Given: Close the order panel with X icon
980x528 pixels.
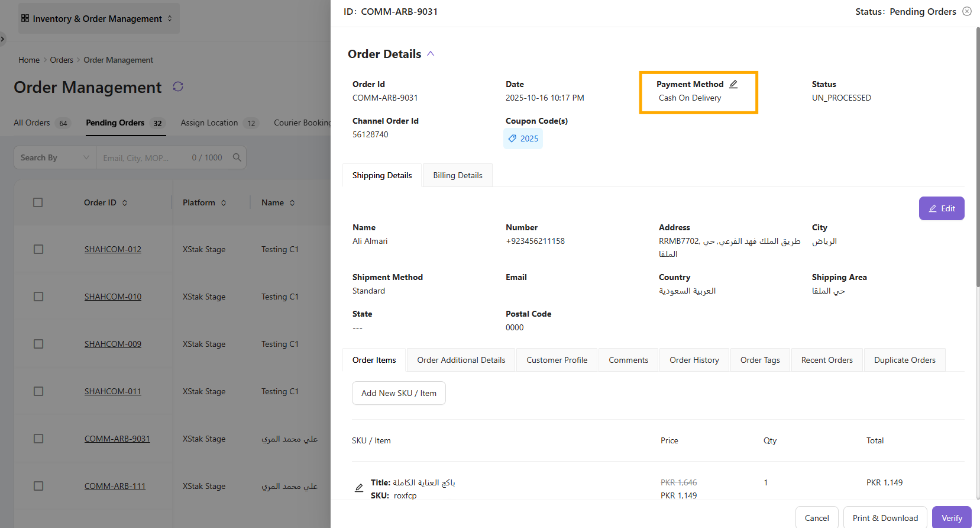Looking at the screenshot, I should [967, 11].
